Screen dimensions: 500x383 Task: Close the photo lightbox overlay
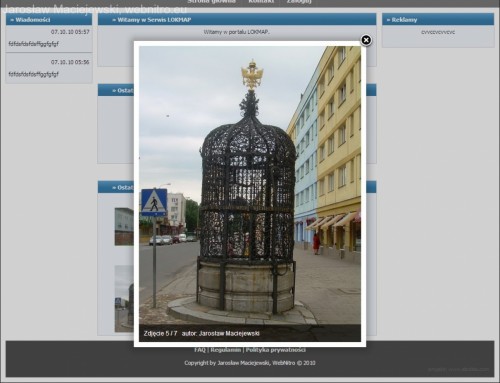pos(366,40)
